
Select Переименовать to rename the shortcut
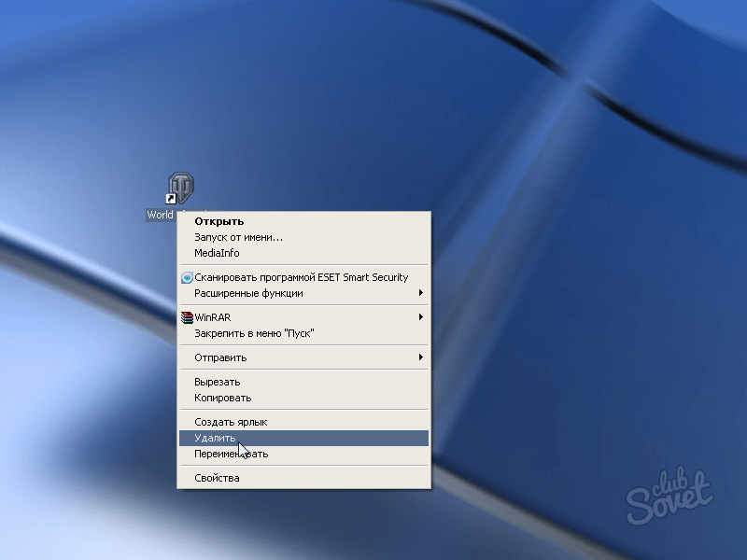tap(231, 454)
